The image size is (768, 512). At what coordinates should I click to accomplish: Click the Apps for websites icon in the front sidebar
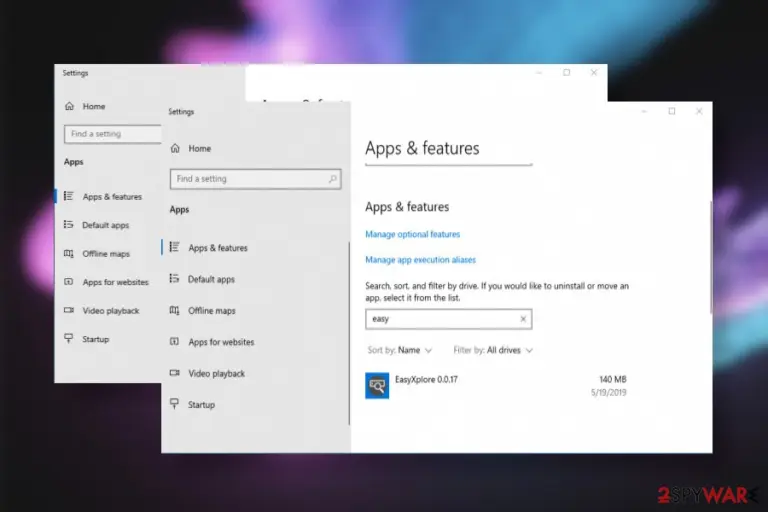(174, 341)
